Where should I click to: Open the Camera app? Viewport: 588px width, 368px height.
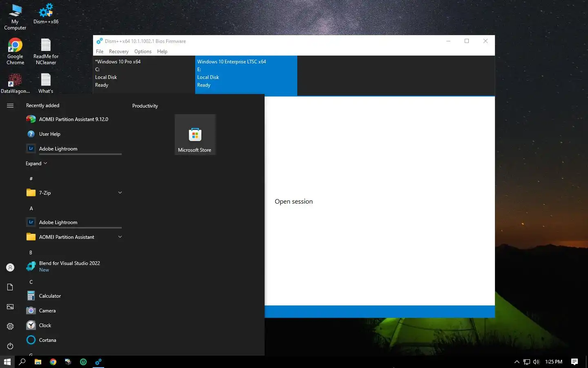[x=73, y=311]
